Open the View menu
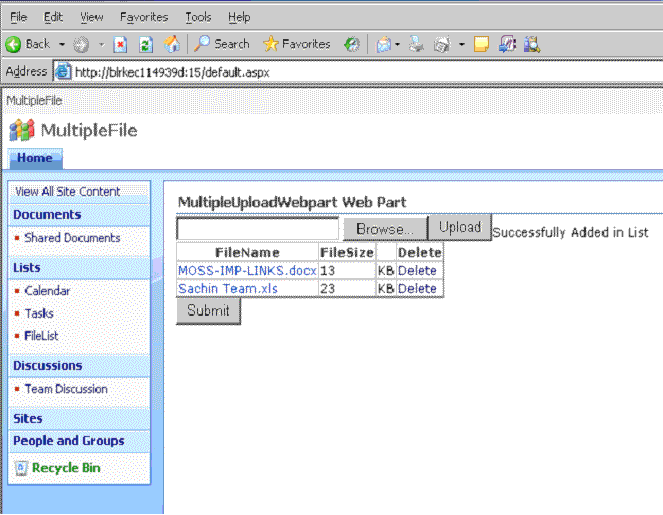Image resolution: width=663 pixels, height=515 pixels. tap(92, 17)
